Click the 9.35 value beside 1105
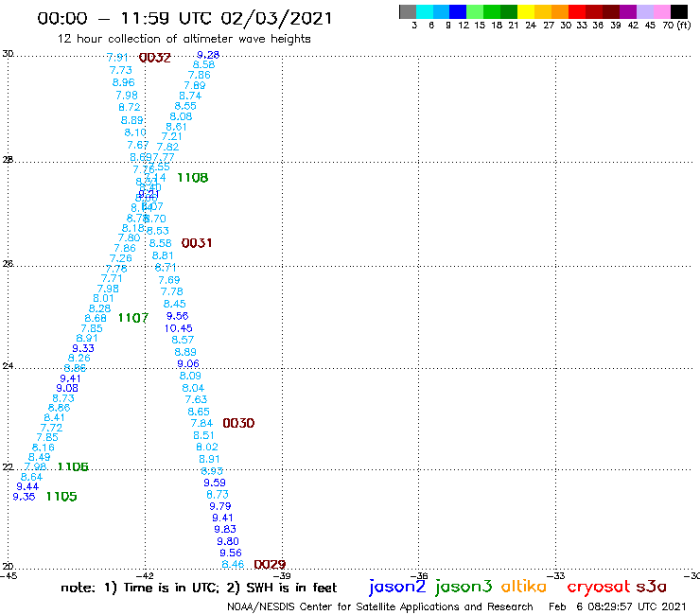 point(24,497)
